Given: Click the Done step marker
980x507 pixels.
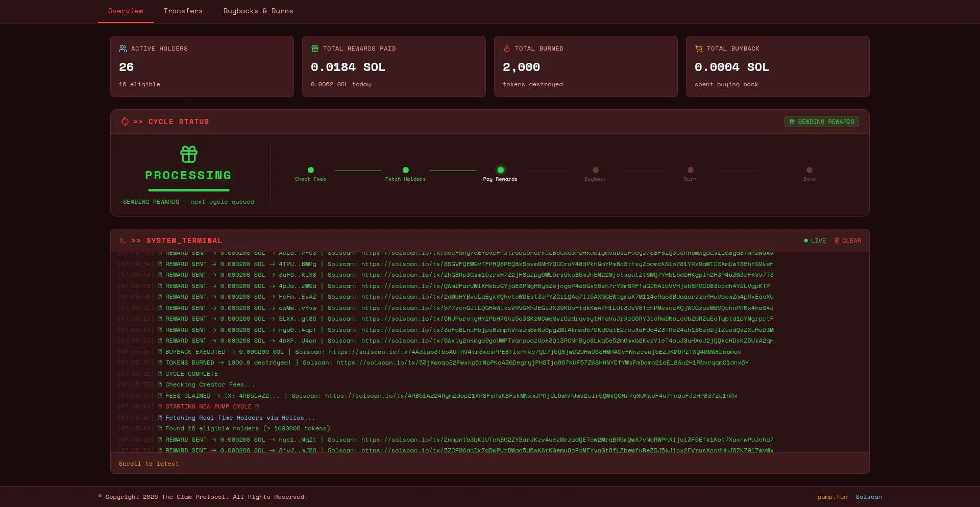Looking at the screenshot, I should pos(810,170).
